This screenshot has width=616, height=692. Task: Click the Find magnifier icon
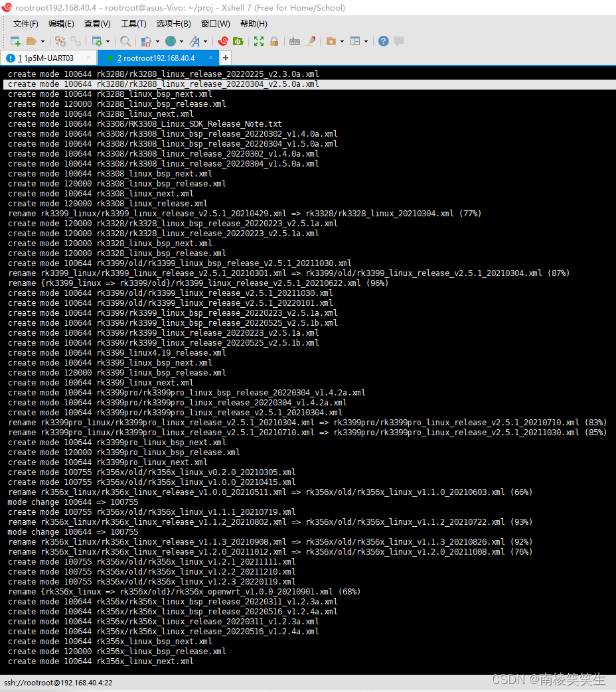(x=125, y=41)
